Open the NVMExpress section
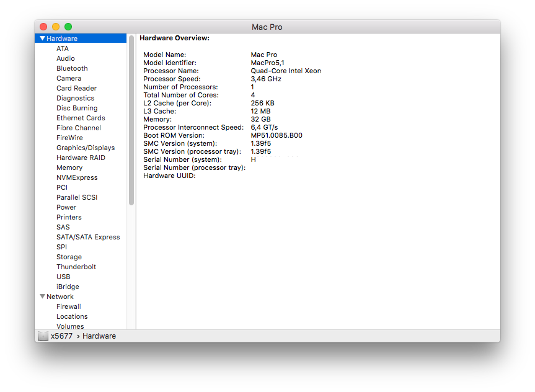This screenshot has height=392, width=535. (77, 177)
